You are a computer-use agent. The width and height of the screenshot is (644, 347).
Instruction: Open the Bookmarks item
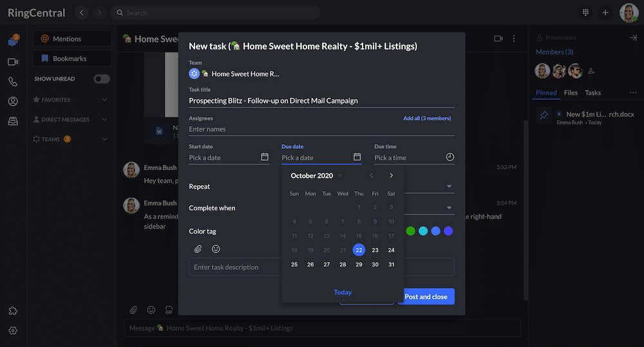tap(72, 59)
